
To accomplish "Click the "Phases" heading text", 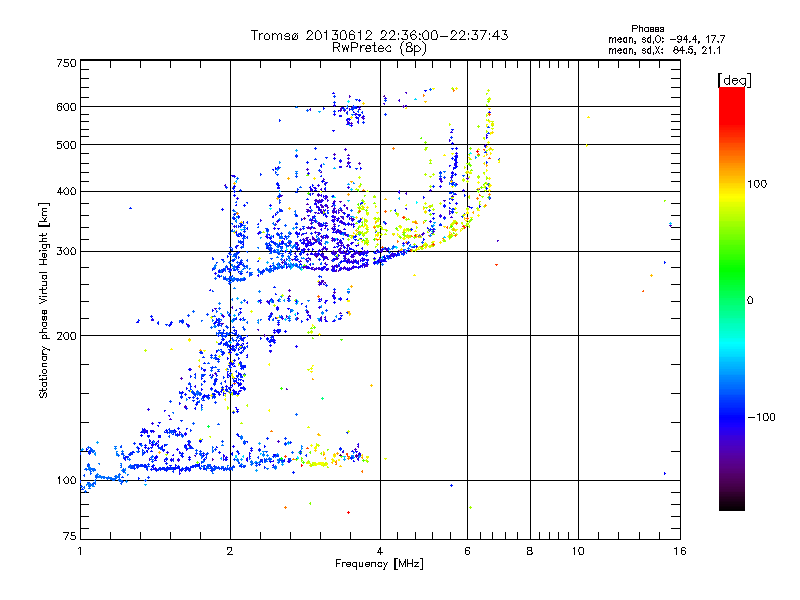I will [647, 29].
